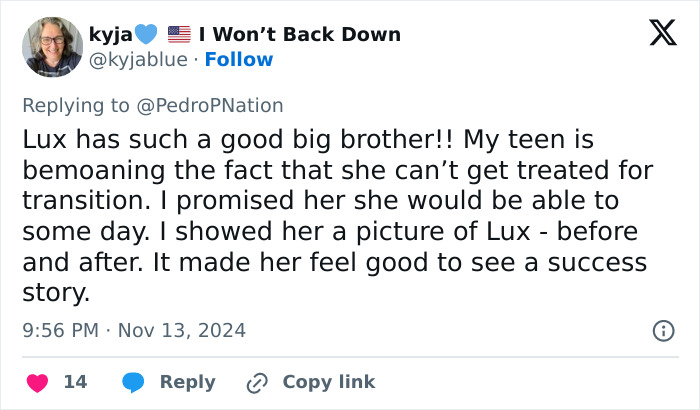Click the display name kyja
Viewport: 700px width, 410px height.
click(112, 34)
